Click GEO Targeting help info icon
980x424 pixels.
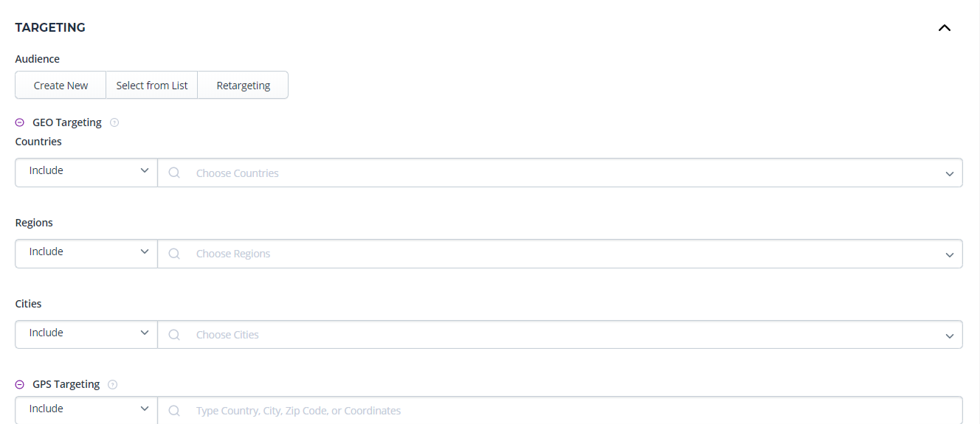point(114,122)
